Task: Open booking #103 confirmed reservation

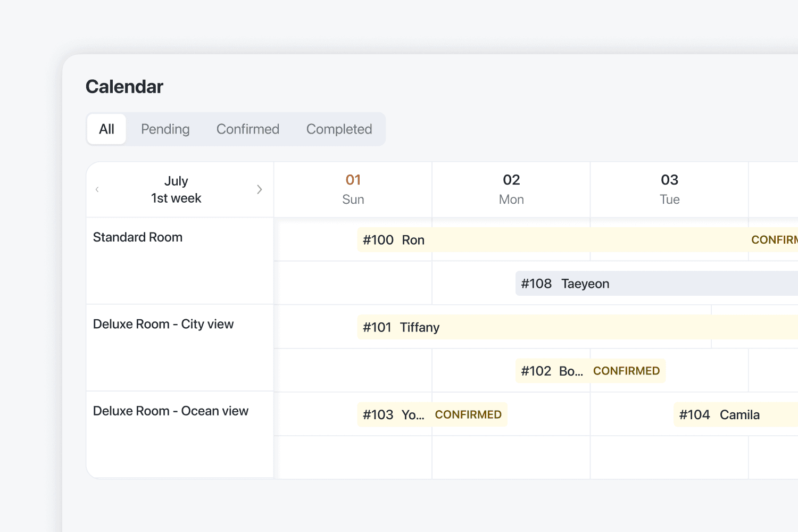Action: click(432, 414)
